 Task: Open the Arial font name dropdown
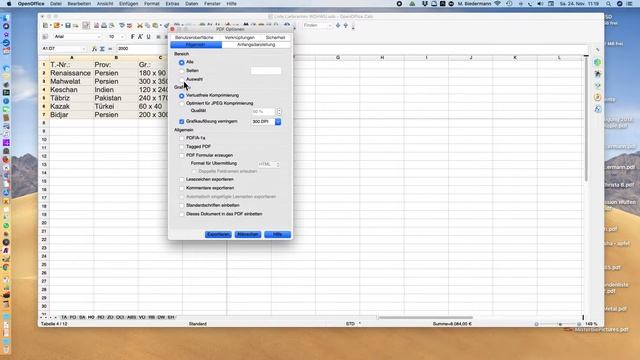click(x=98, y=37)
